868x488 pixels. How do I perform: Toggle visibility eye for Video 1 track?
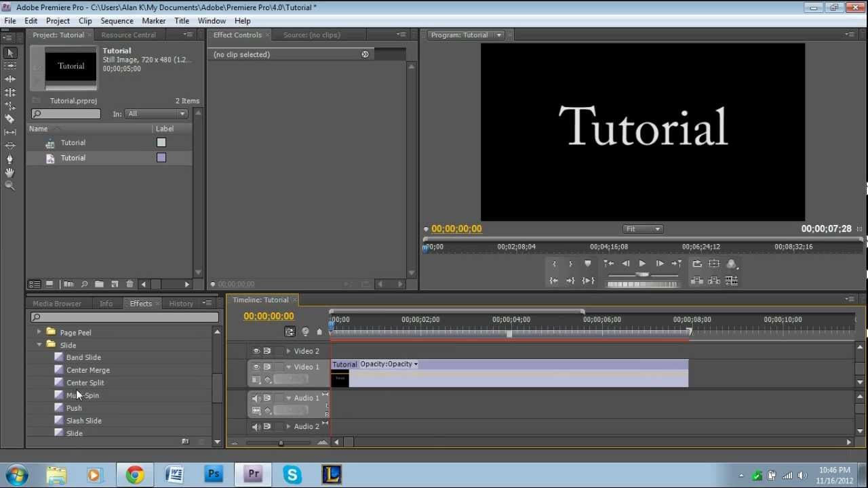pyautogui.click(x=256, y=367)
